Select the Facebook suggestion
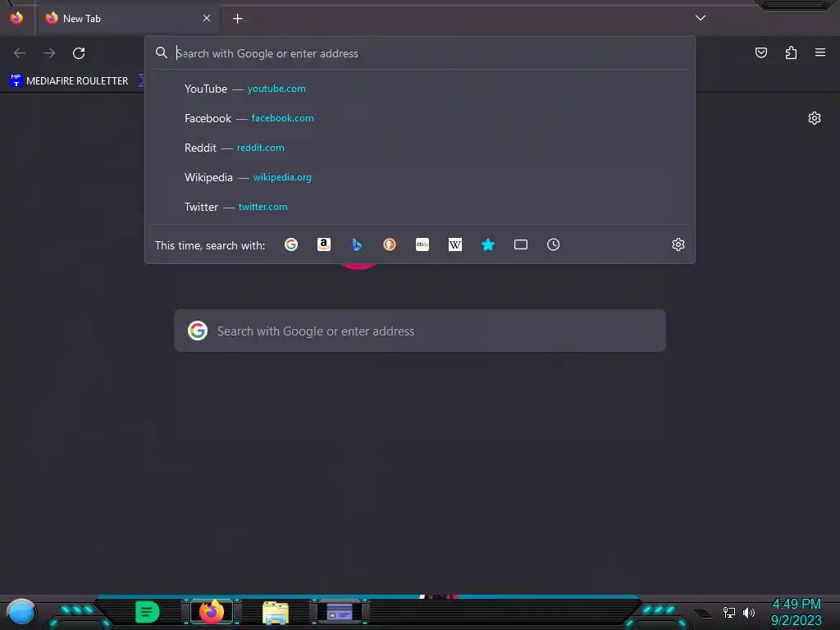This screenshot has height=630, width=840. (x=420, y=118)
